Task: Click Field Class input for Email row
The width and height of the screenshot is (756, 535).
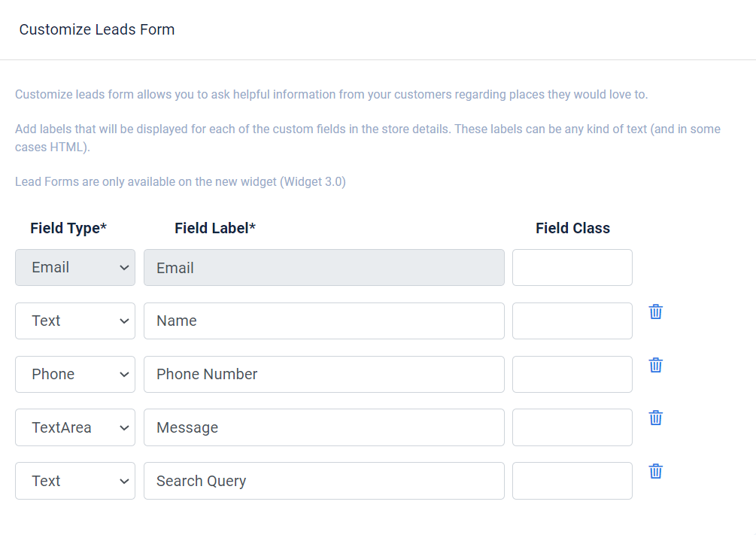Action: coord(572,268)
